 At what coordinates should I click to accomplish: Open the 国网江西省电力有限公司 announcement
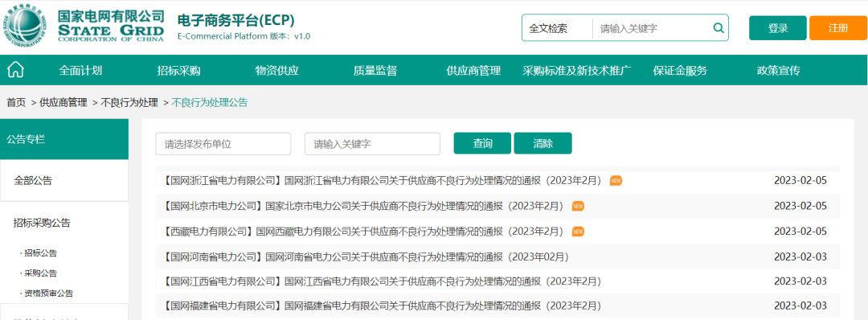click(x=383, y=281)
